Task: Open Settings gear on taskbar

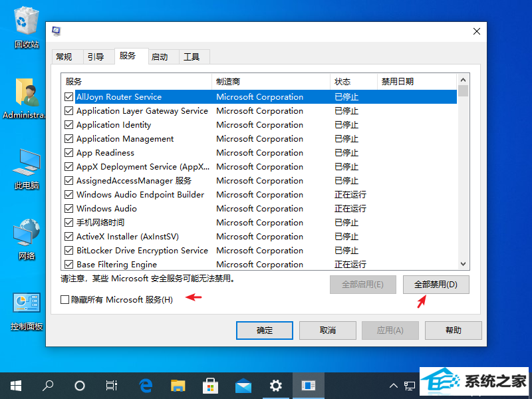Action: [x=276, y=386]
